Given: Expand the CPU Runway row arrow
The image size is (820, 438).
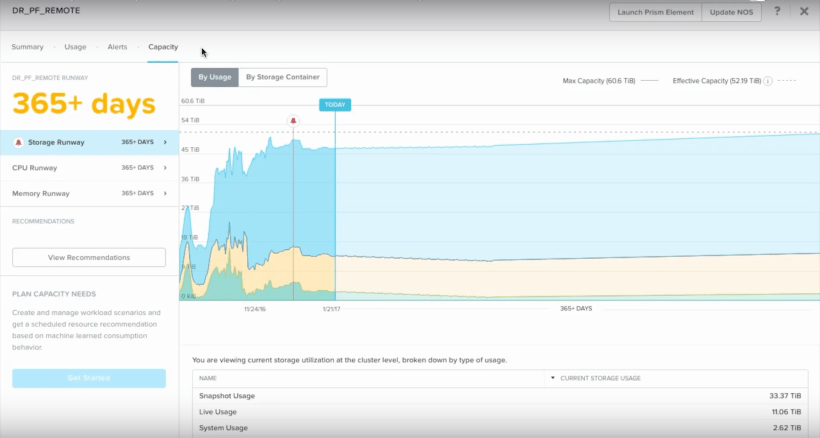Looking at the screenshot, I should (165, 168).
